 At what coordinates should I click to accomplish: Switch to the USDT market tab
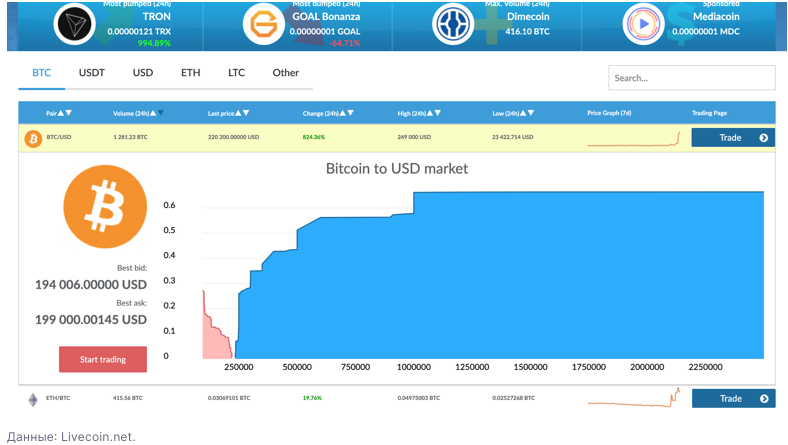coord(92,73)
